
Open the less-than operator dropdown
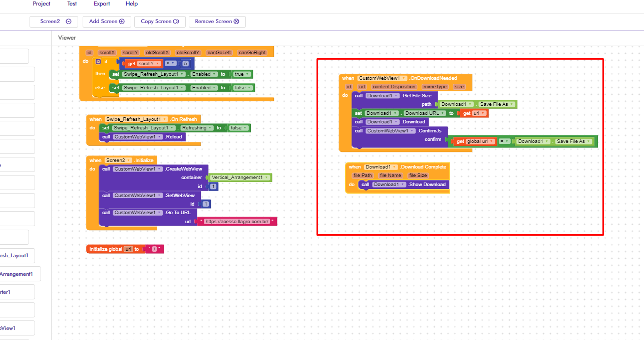click(x=173, y=64)
